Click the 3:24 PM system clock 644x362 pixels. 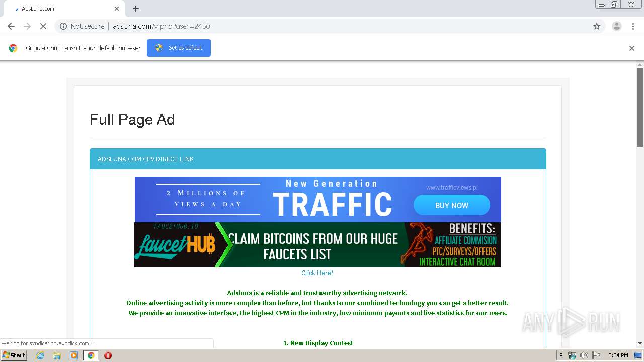point(618,355)
